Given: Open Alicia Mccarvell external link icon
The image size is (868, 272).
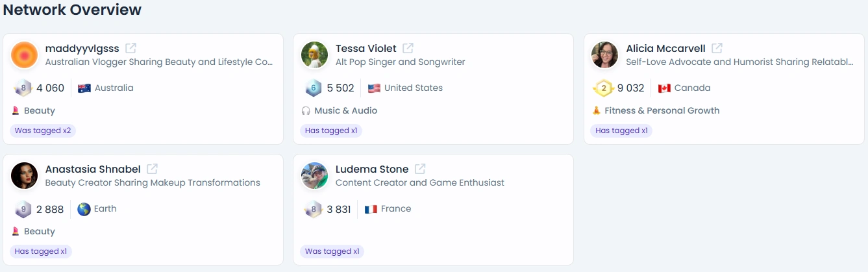Looking at the screenshot, I should coord(717,48).
